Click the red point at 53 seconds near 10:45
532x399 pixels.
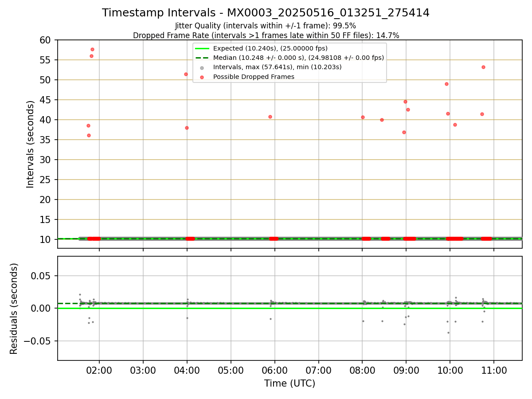pyautogui.click(x=483, y=67)
